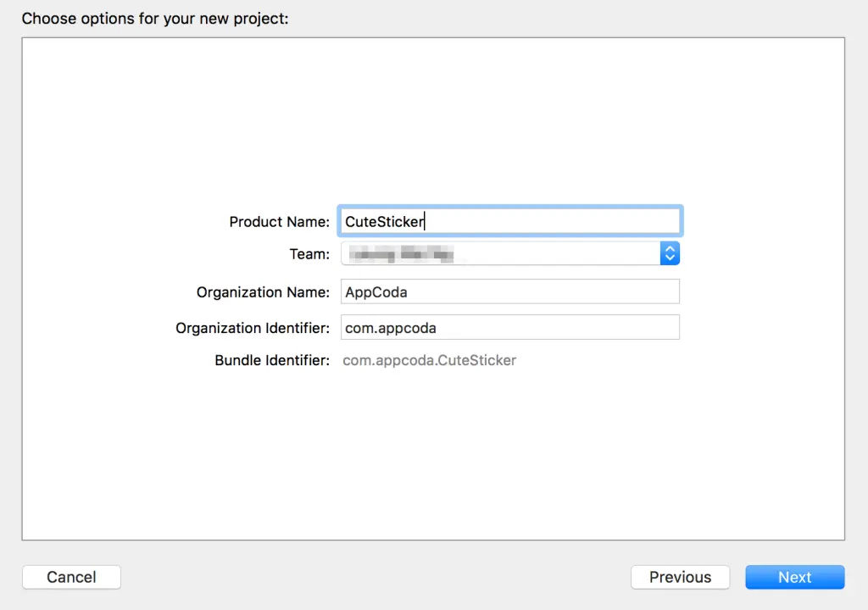Click the com.appcoda.CuteSticker bundle identifier text
This screenshot has width=868, height=610.
pos(429,360)
